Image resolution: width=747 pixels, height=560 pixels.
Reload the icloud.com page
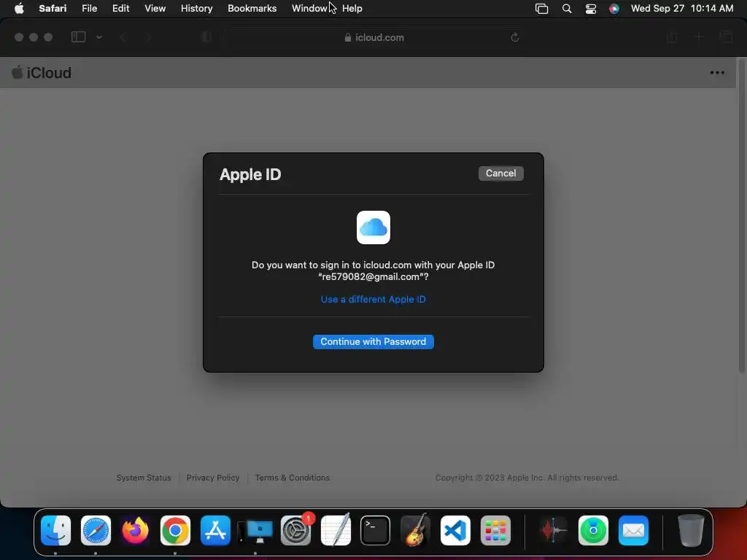point(514,37)
